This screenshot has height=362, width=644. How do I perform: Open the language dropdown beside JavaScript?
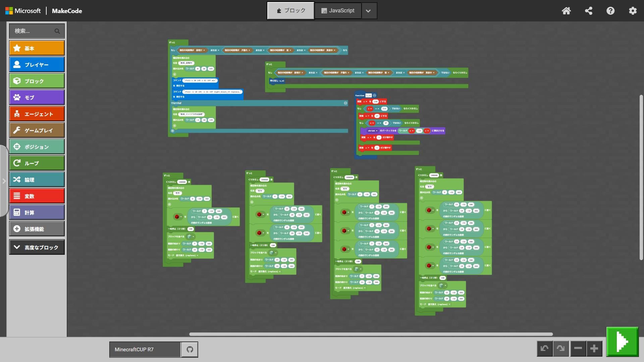click(368, 11)
